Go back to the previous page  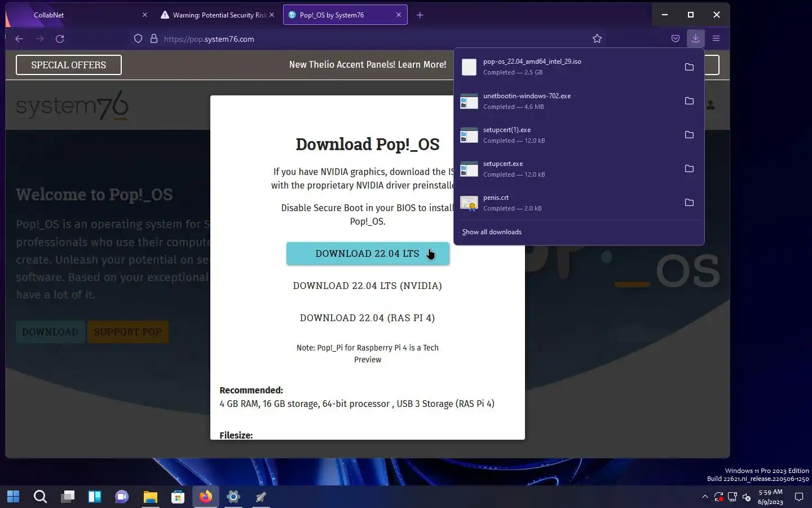coord(19,38)
